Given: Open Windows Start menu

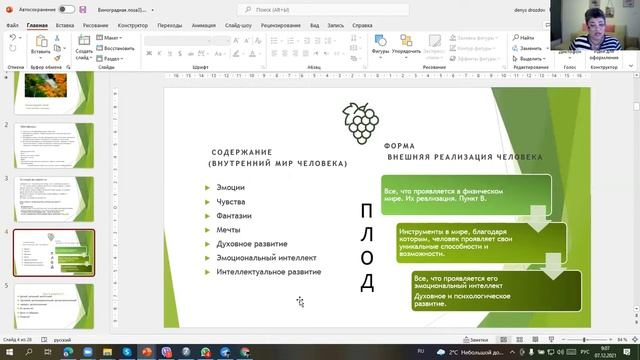Looking at the screenshot, I should [x=9, y=352].
